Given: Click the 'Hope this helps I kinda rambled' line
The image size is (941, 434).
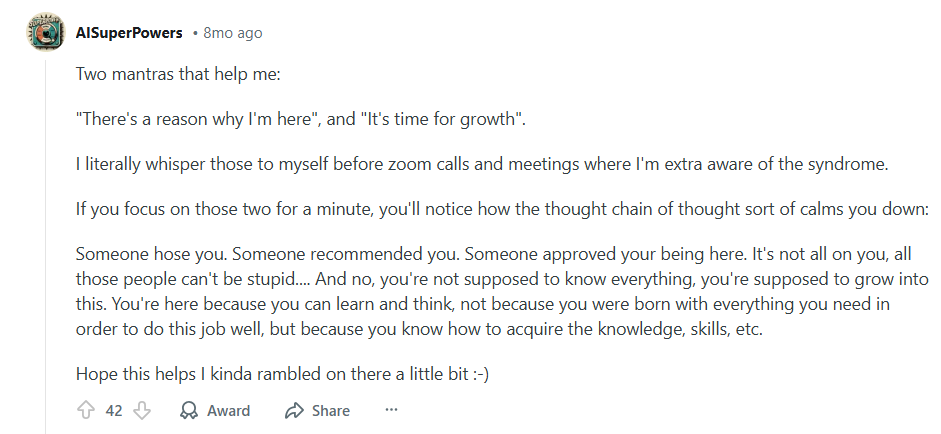Looking at the screenshot, I should click(280, 373).
